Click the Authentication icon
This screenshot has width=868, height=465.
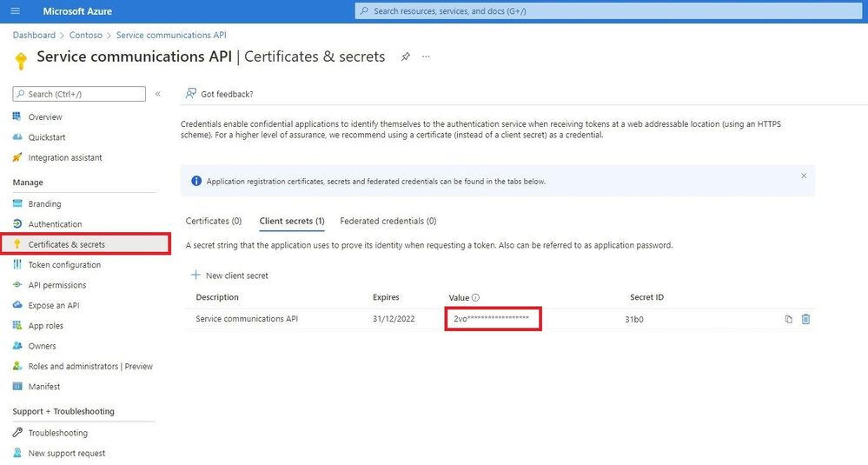click(17, 223)
